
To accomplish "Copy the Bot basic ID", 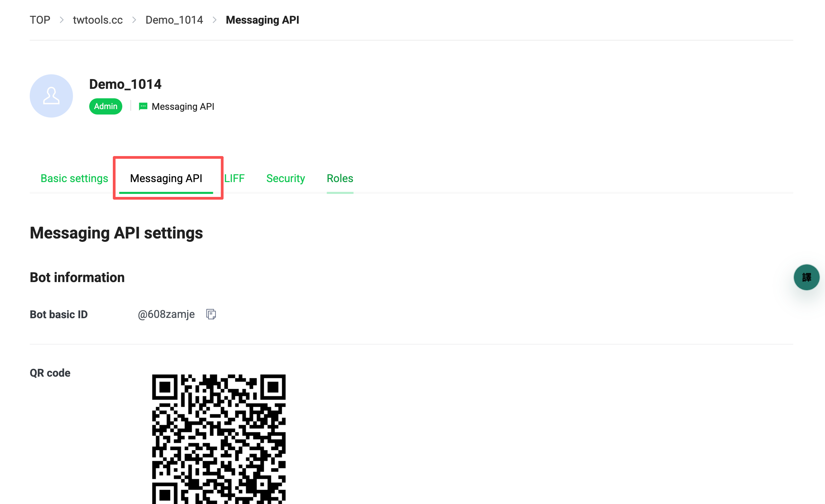I will tap(211, 314).
